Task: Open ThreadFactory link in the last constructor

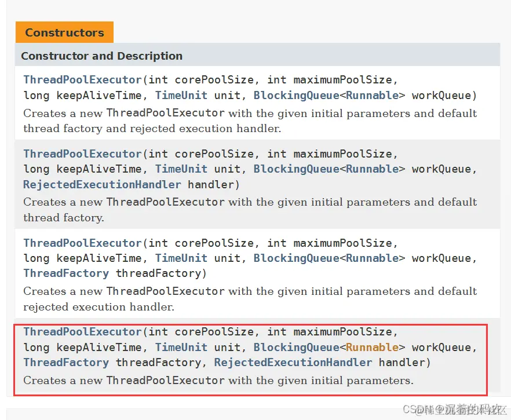Action: coord(66,362)
